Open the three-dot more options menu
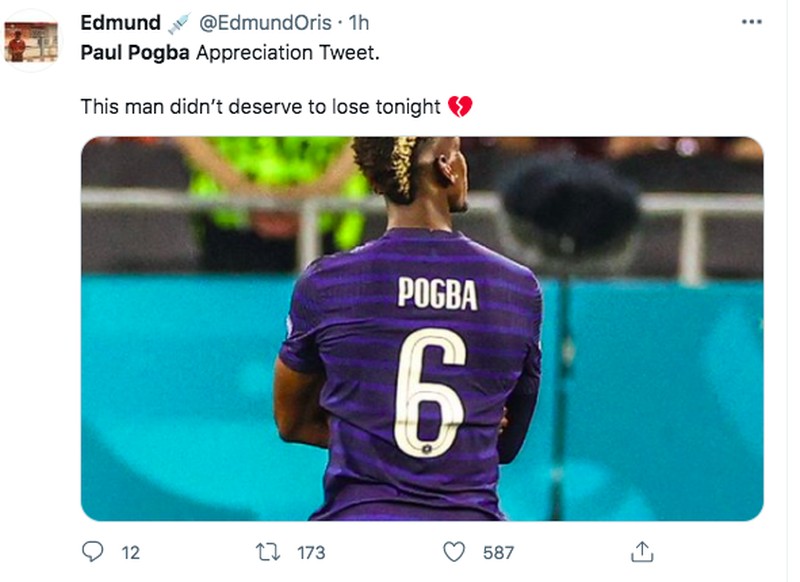The height and width of the screenshot is (582, 800). tap(751, 23)
